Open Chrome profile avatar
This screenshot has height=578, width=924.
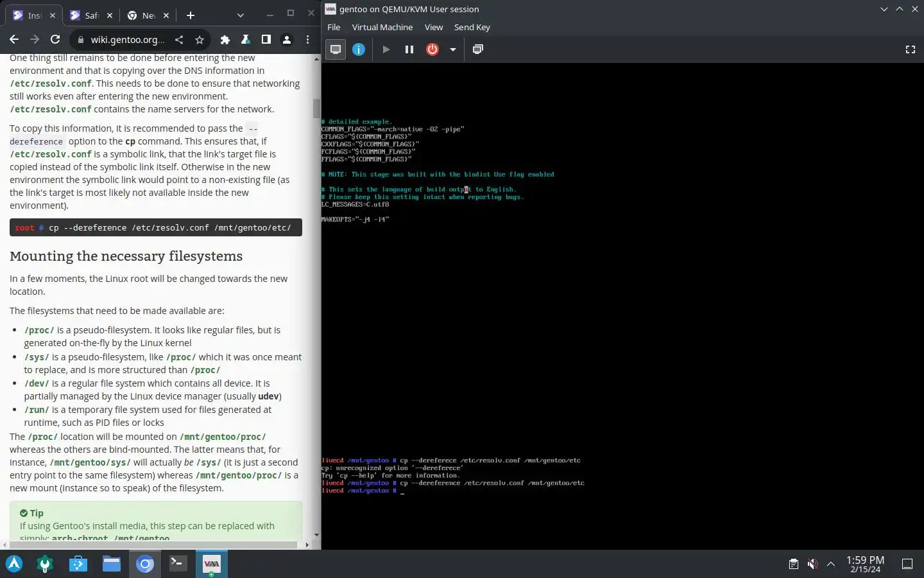(x=287, y=40)
